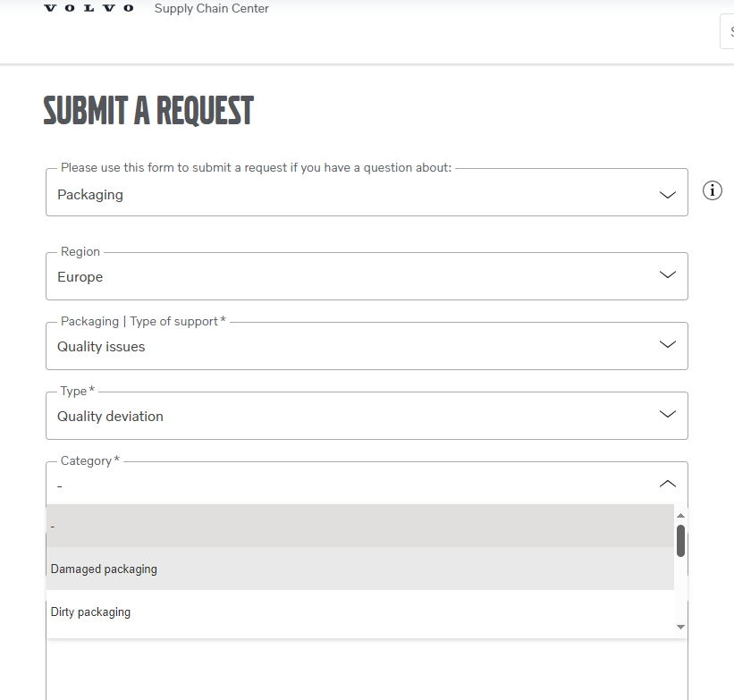Screen dimensions: 734x700
Task: Click the scroll-down arrow in the Category list
Action: click(x=680, y=627)
